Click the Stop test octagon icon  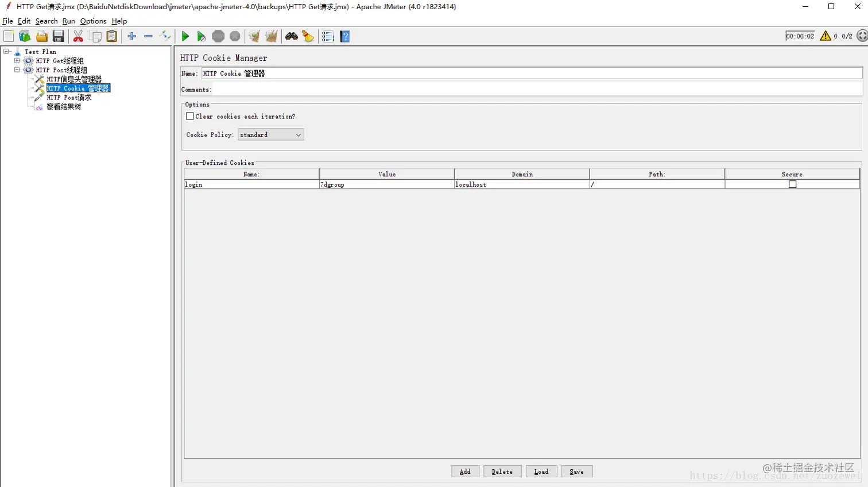pyautogui.click(x=218, y=36)
